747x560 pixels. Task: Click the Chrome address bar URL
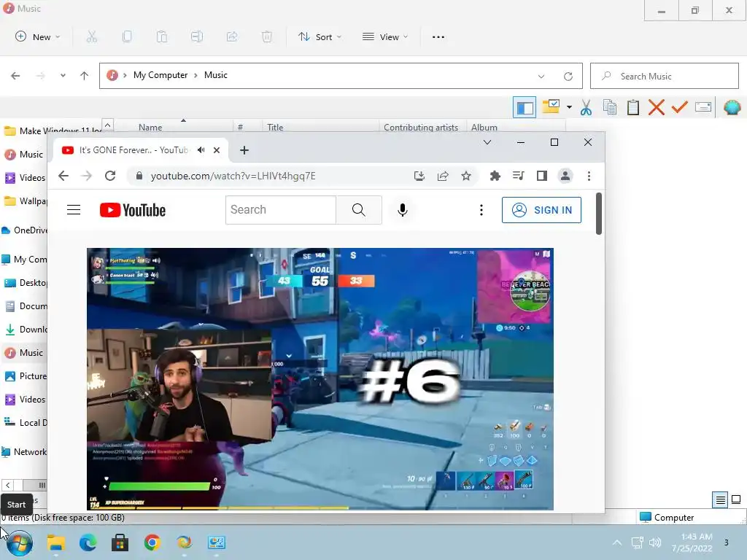[233, 176]
